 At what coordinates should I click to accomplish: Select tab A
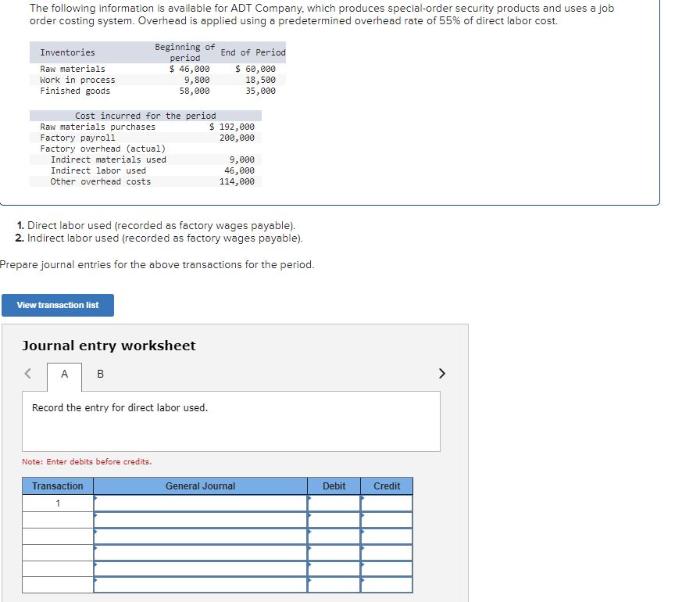[x=64, y=374]
